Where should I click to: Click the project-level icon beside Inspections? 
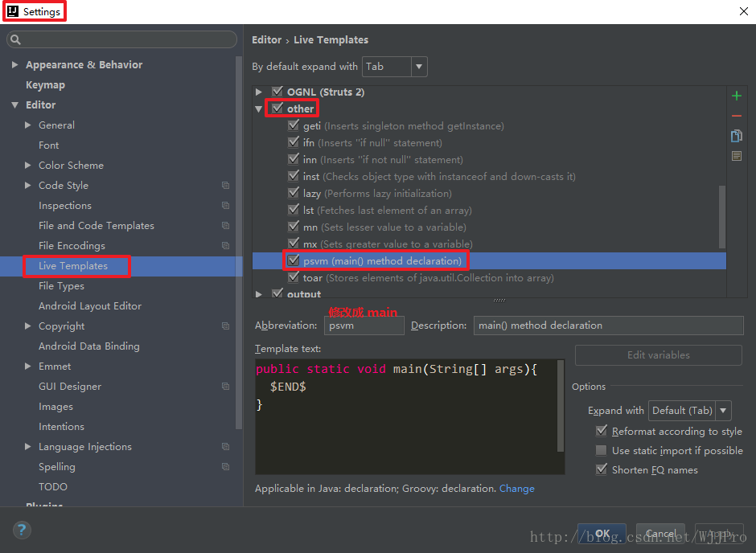point(225,206)
